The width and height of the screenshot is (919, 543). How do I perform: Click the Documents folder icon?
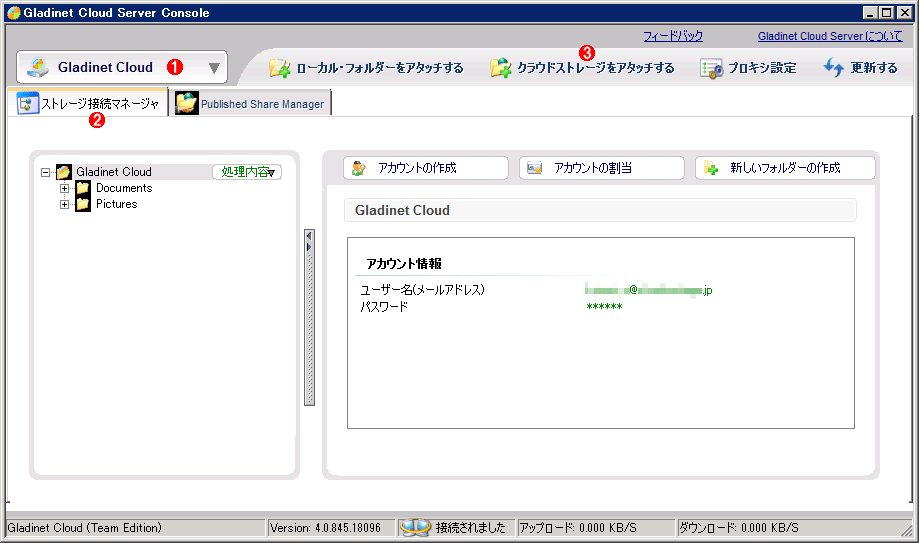click(x=83, y=188)
